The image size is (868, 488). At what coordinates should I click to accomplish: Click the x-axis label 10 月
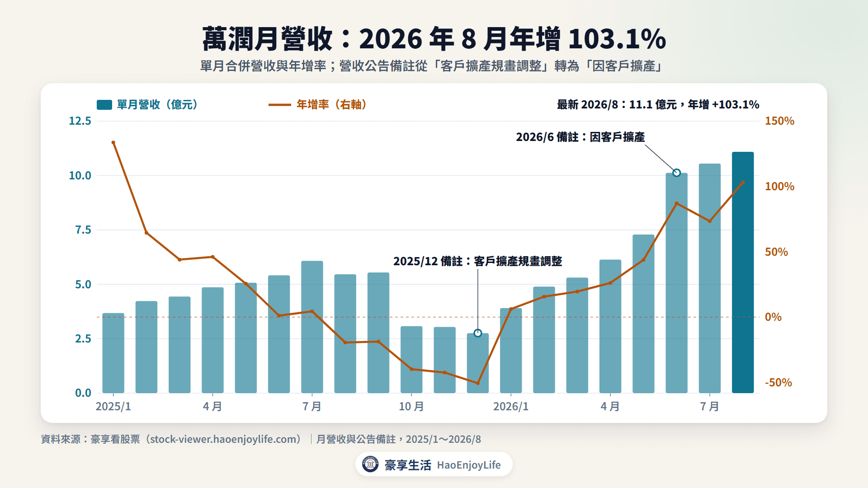pos(411,407)
